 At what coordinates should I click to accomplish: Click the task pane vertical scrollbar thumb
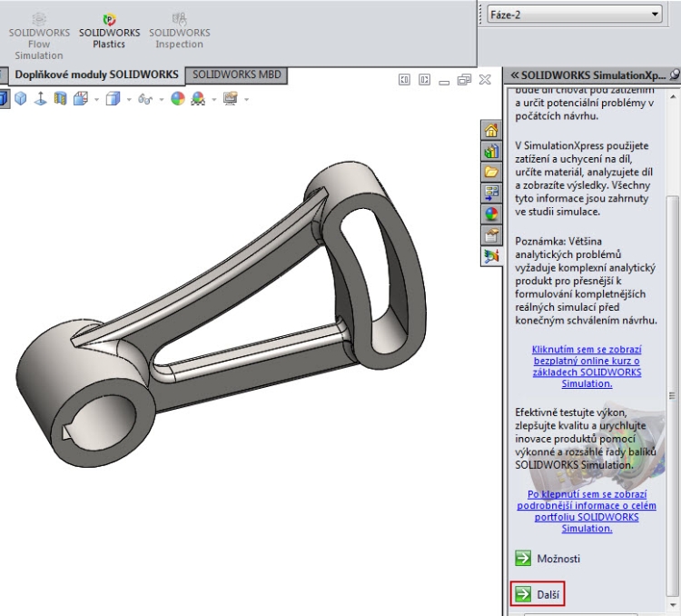pos(673,395)
